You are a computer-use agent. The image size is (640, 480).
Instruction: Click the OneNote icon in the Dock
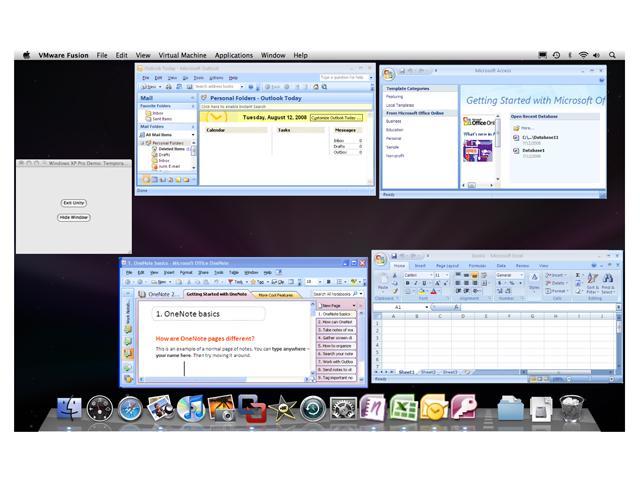tap(372, 407)
